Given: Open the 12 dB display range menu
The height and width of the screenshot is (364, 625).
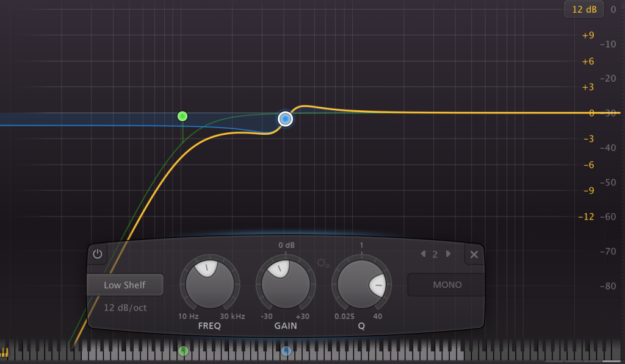Looking at the screenshot, I should 583,9.
